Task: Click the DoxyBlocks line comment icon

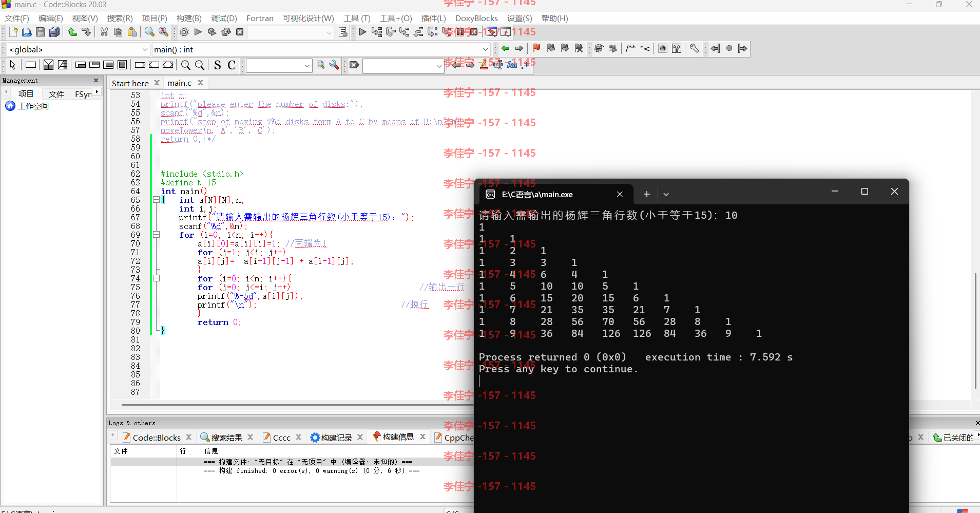Action: 645,48
